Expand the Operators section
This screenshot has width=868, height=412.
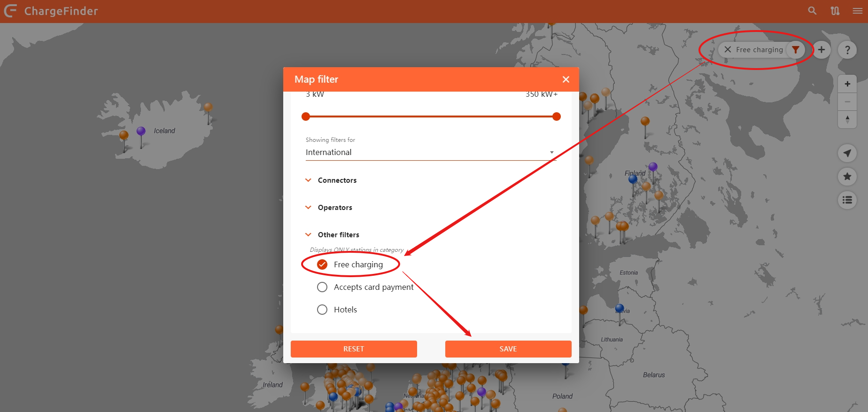tap(329, 208)
